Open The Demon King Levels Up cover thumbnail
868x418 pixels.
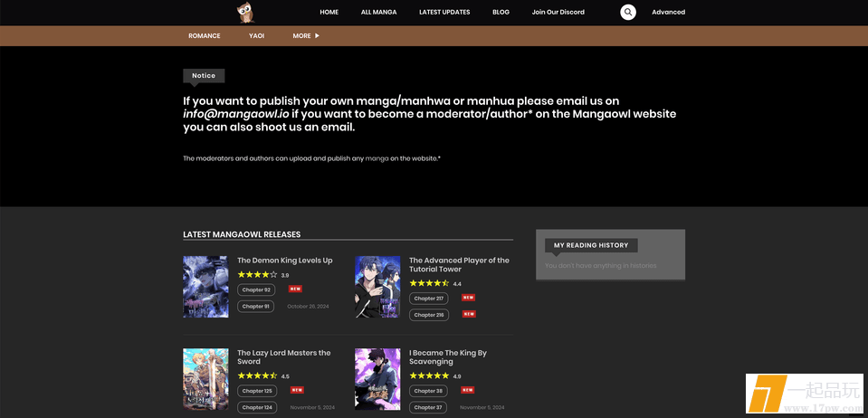[x=205, y=286]
